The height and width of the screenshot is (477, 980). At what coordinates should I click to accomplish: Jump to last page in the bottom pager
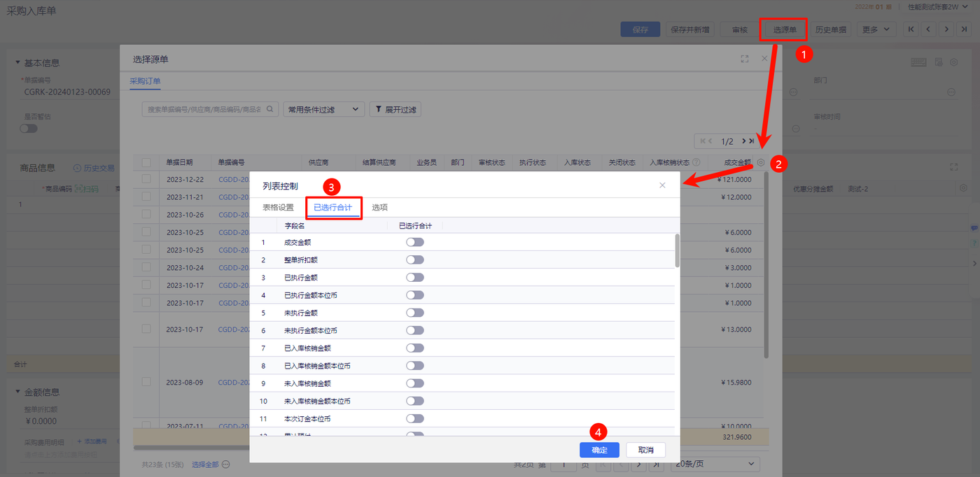pyautogui.click(x=657, y=464)
